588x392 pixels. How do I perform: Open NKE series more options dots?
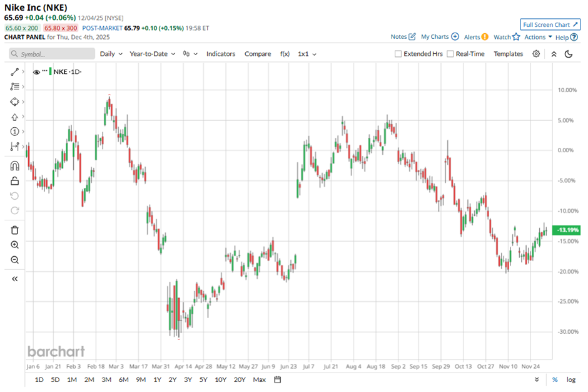pos(45,71)
